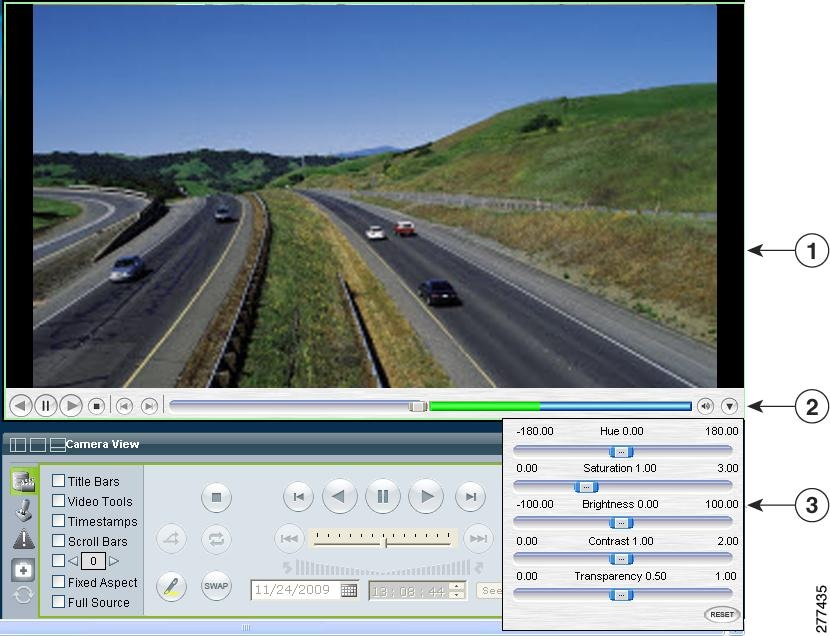This screenshot has height=636, width=830.
Task: Adjust the Transparency slider
Action: pyautogui.click(x=621, y=594)
